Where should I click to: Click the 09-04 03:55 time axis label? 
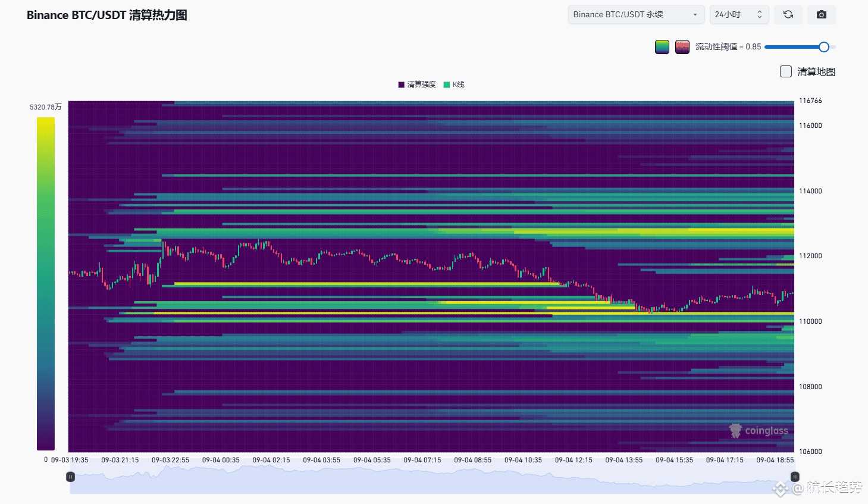click(321, 460)
